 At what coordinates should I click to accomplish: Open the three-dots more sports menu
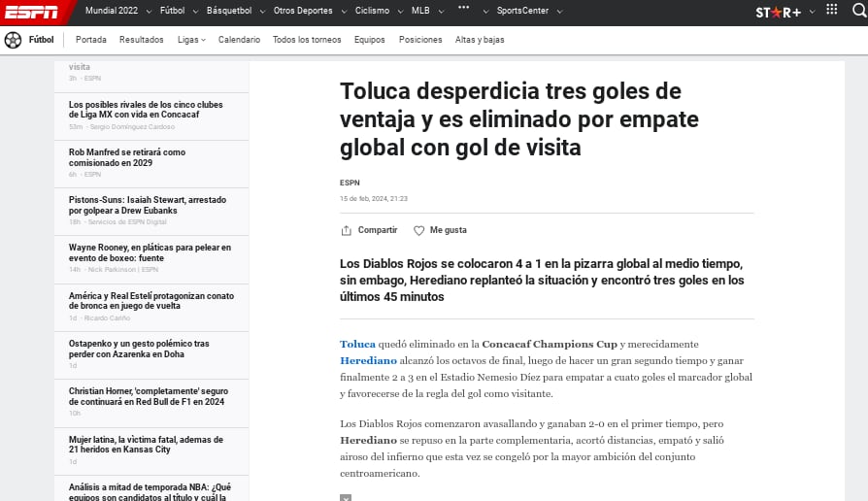(464, 8)
